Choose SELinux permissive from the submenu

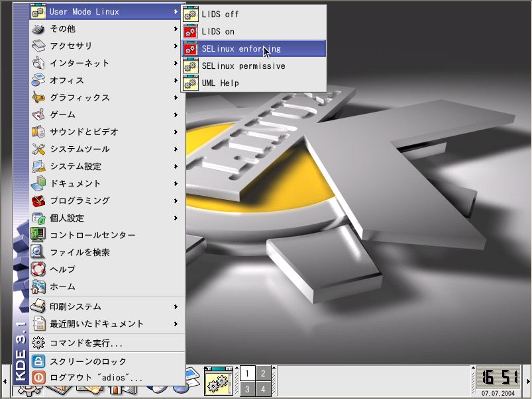tap(254, 66)
